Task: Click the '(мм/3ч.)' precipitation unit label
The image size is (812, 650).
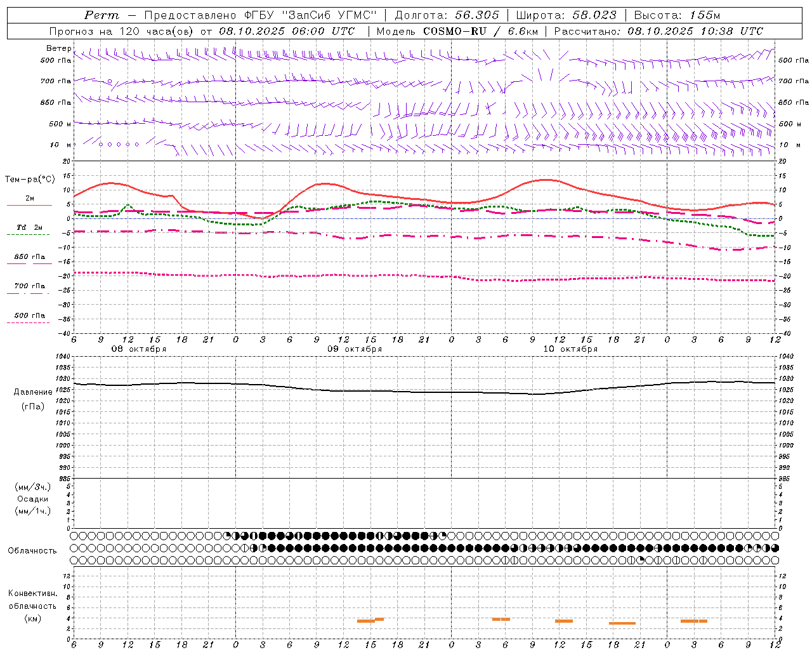Action: click(33, 487)
